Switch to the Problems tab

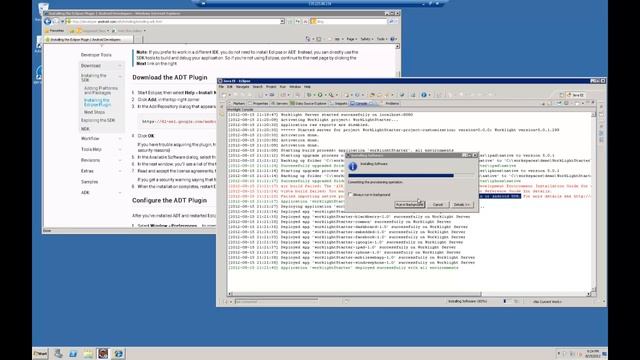tap(390, 104)
